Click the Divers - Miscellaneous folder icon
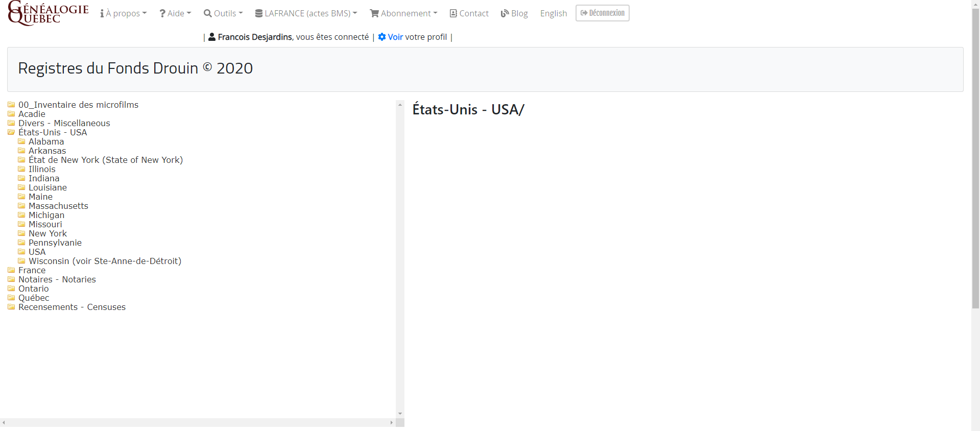Screen dimensions: 980x431 click(x=11, y=123)
